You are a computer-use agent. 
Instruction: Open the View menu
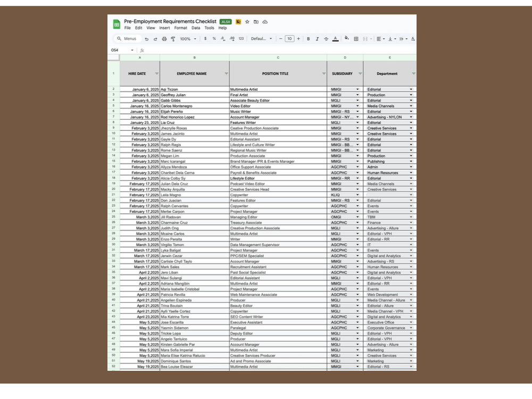[x=151, y=28]
